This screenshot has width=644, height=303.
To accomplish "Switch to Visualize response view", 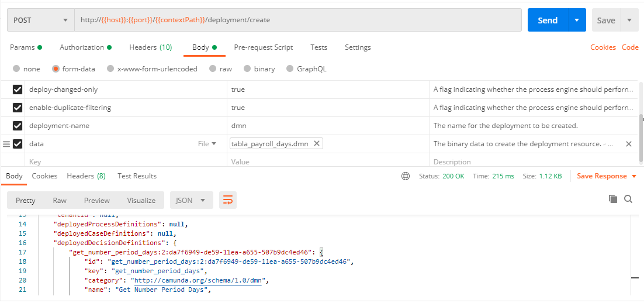I will tap(141, 200).
